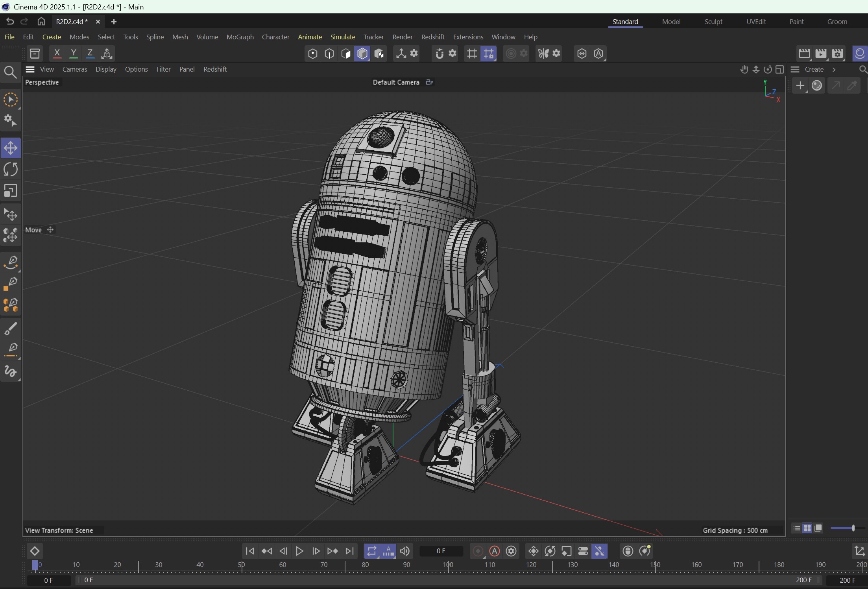Toggle locked workplane grid

click(x=488, y=54)
